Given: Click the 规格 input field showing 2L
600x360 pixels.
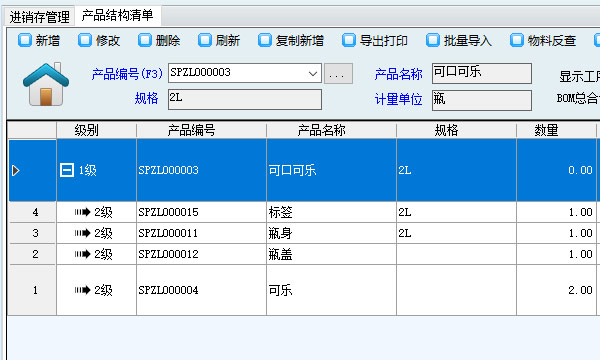Looking at the screenshot, I should tap(245, 99).
